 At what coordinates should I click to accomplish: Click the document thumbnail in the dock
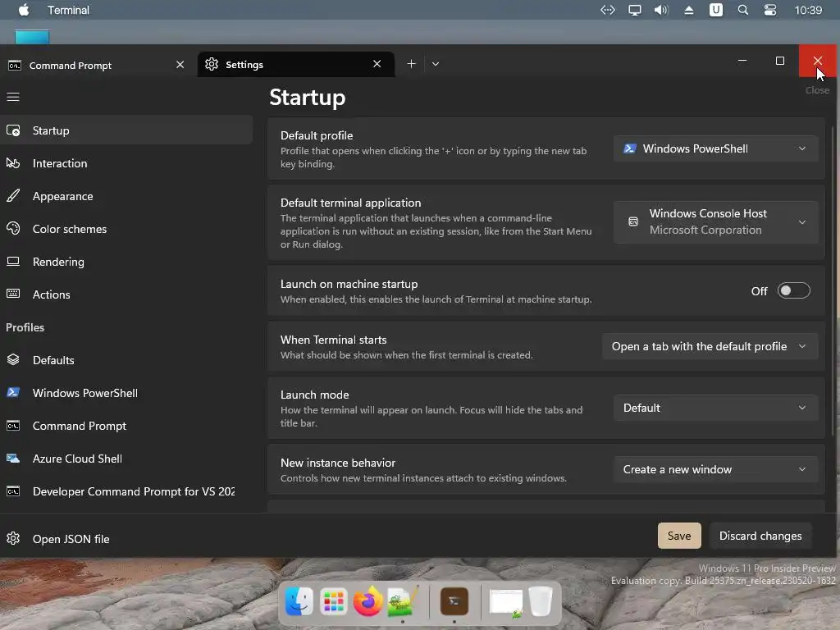click(505, 602)
